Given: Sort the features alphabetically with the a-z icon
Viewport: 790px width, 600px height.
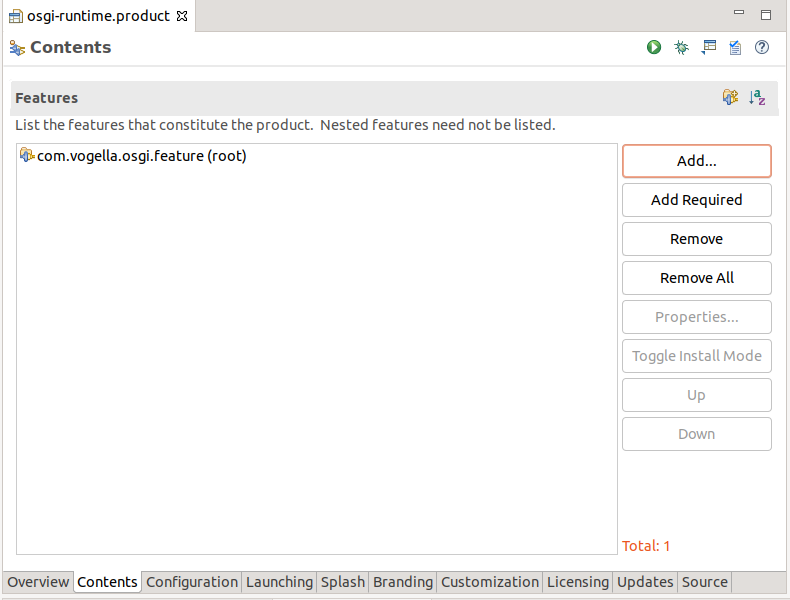Looking at the screenshot, I should click(x=758, y=97).
